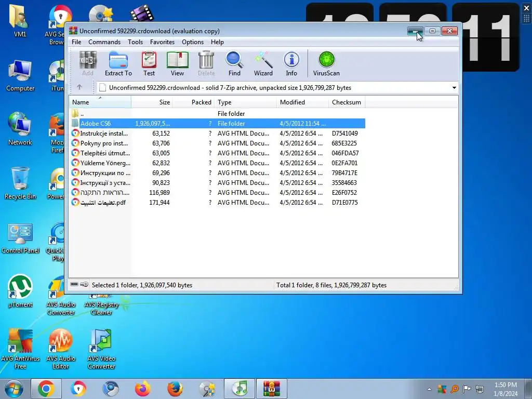Open the Find tool
The height and width of the screenshot is (399, 532).
click(x=234, y=63)
